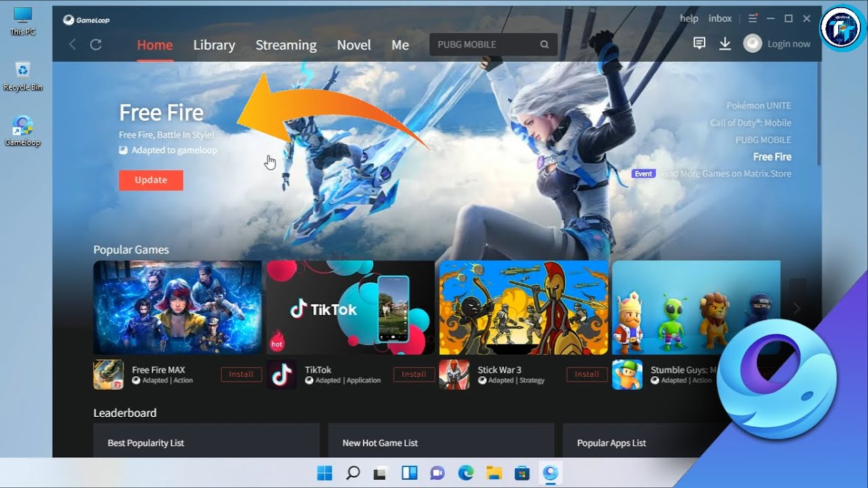This screenshot has width=868, height=488.
Task: Click the TikTok app icon
Action: tap(281, 375)
